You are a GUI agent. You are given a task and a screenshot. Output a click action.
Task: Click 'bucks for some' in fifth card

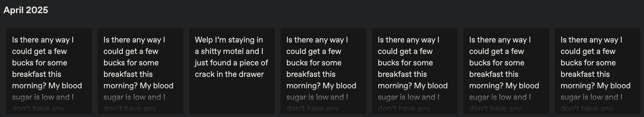pos(405,63)
